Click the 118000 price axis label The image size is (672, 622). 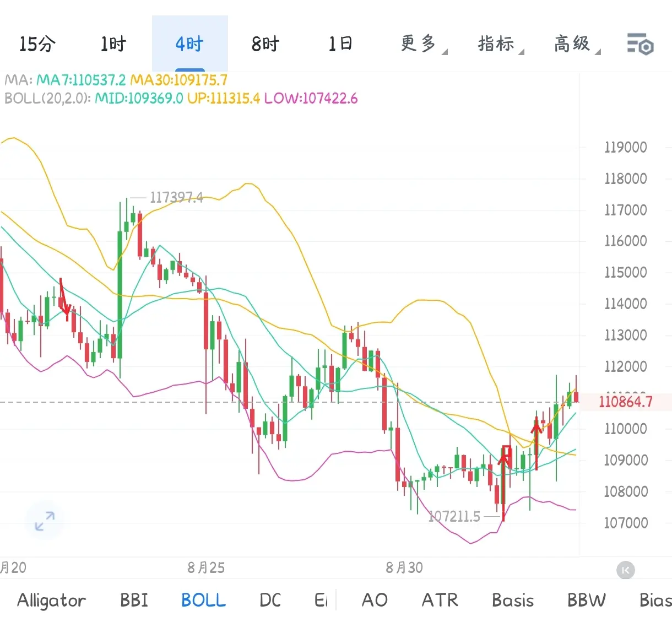coord(626,179)
